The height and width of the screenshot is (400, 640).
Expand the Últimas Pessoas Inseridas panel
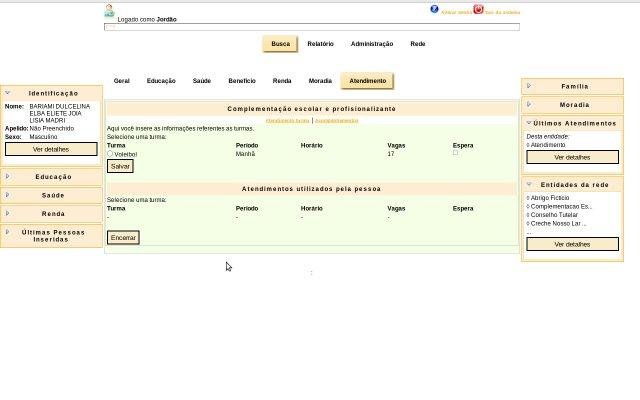point(7,232)
